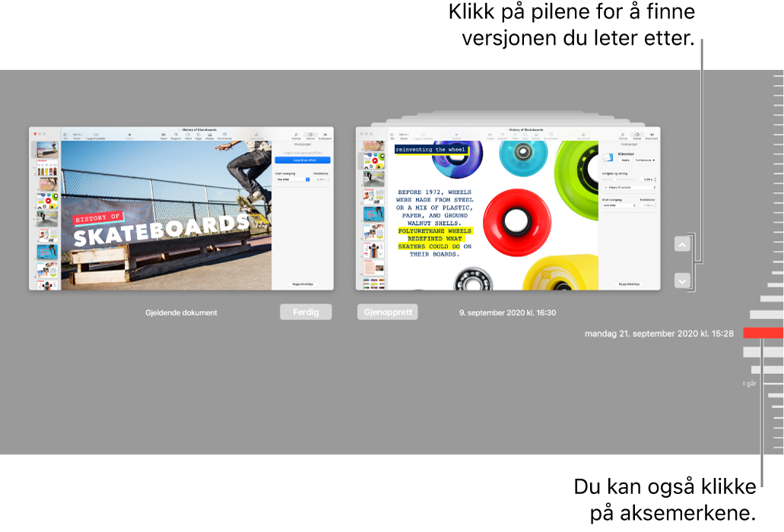Select the highlighted wheels slide thumbnail in older version
This screenshot has height=532, width=784.
click(374, 161)
